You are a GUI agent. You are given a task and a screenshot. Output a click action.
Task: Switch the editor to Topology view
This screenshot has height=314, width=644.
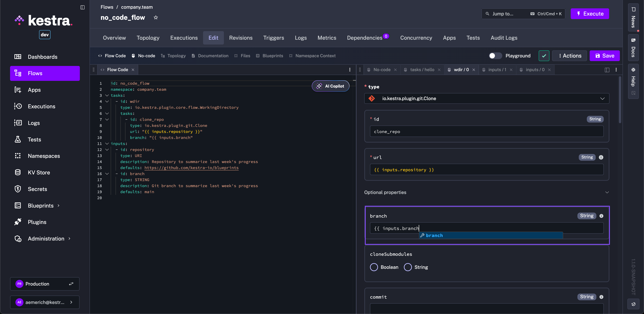coord(176,56)
